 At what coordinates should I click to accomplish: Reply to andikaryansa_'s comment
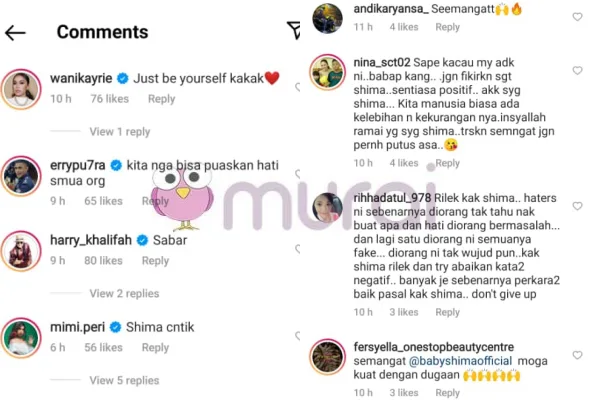pos(447,27)
